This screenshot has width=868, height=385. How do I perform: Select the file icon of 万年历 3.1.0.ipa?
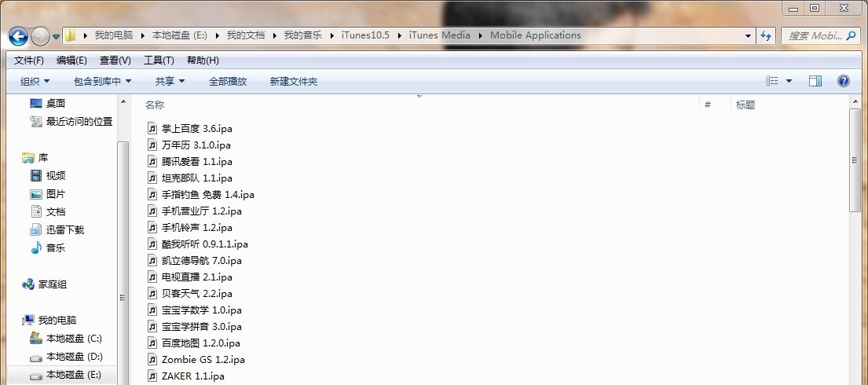(x=152, y=145)
